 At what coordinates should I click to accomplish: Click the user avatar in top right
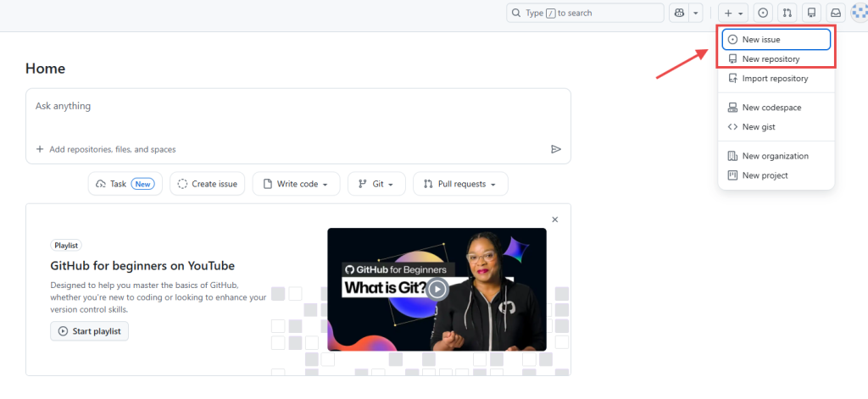[x=859, y=13]
